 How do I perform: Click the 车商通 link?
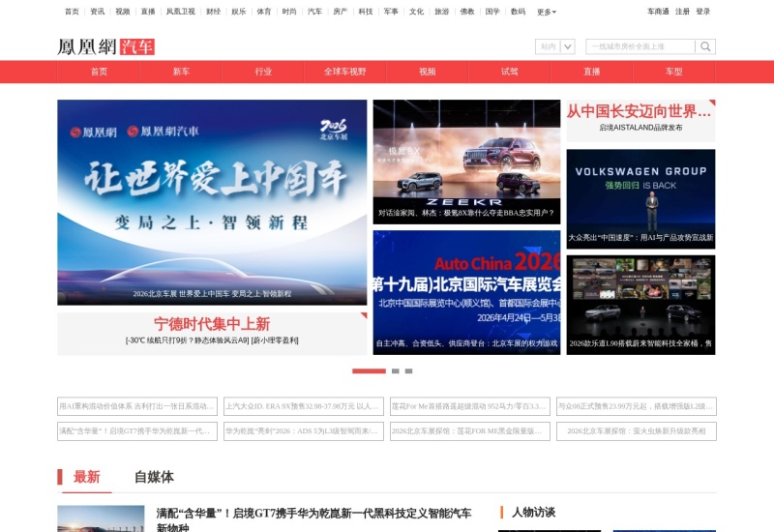pyautogui.click(x=658, y=12)
